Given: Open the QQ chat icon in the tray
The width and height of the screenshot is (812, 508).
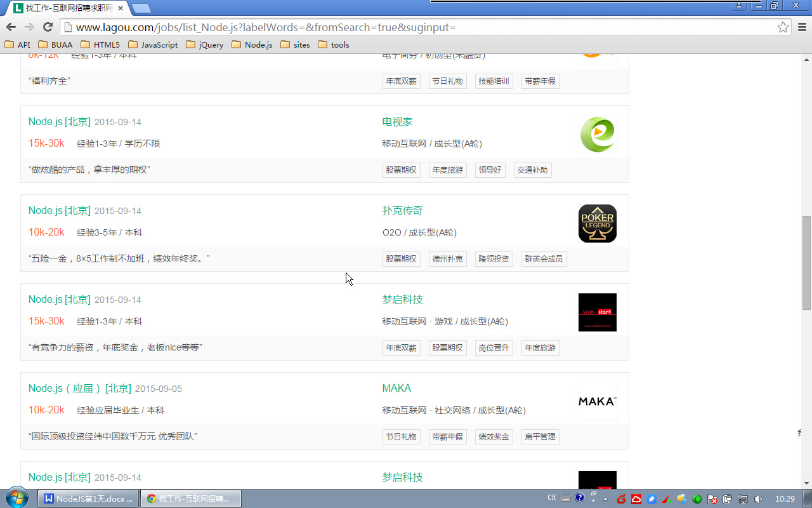Looking at the screenshot, I should 682,499.
